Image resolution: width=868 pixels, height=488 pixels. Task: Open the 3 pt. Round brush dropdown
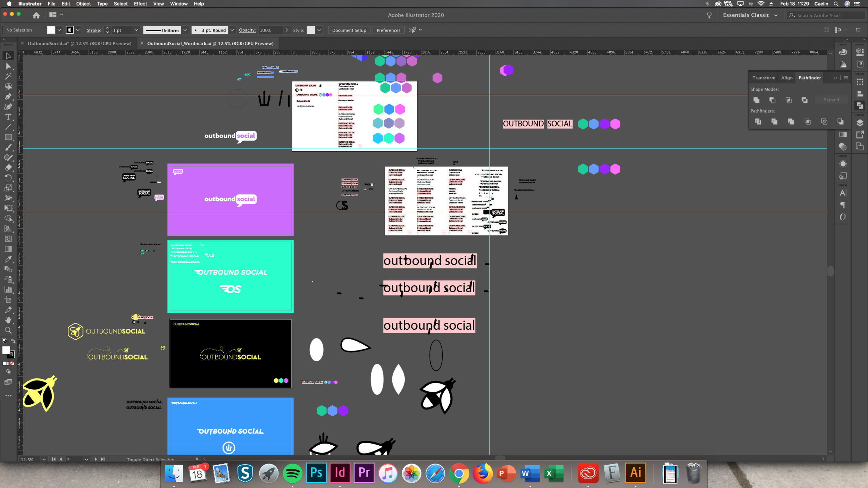tap(232, 30)
